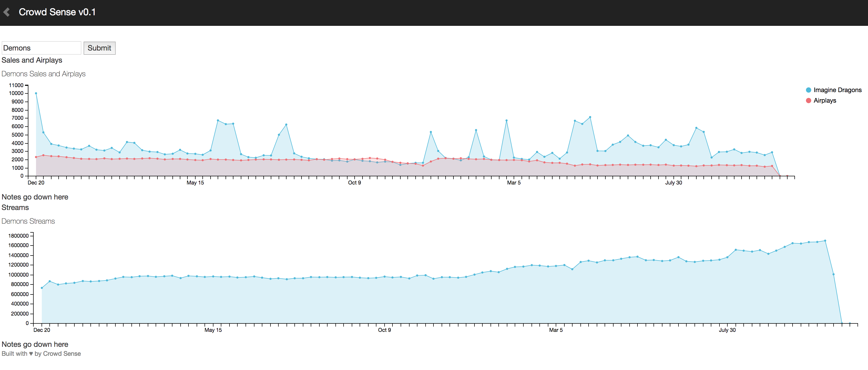Click the July 30 label on sales chart
The width and height of the screenshot is (868, 370).
tap(673, 183)
